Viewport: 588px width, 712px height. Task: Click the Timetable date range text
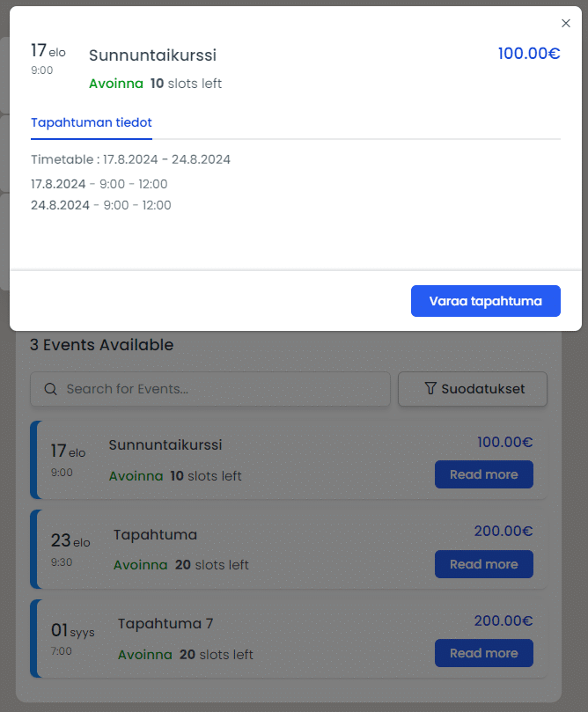point(130,160)
